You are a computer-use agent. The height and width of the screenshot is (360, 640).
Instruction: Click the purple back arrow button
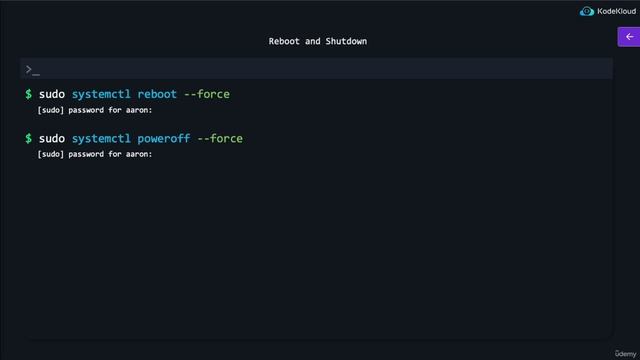click(x=629, y=37)
